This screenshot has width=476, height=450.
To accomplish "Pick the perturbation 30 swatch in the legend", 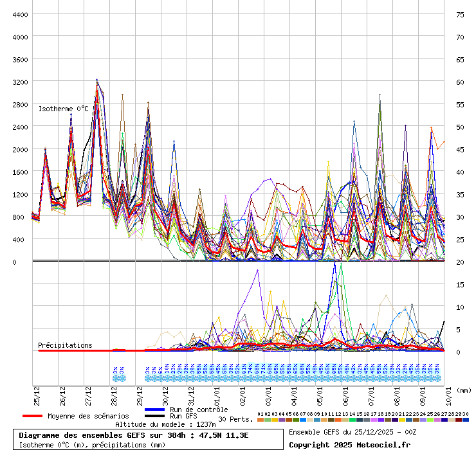I will 466,420.
